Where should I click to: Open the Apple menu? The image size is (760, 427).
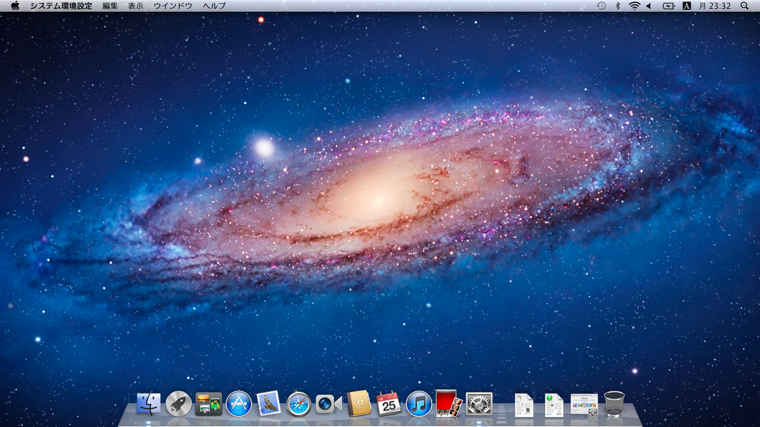tap(15, 6)
